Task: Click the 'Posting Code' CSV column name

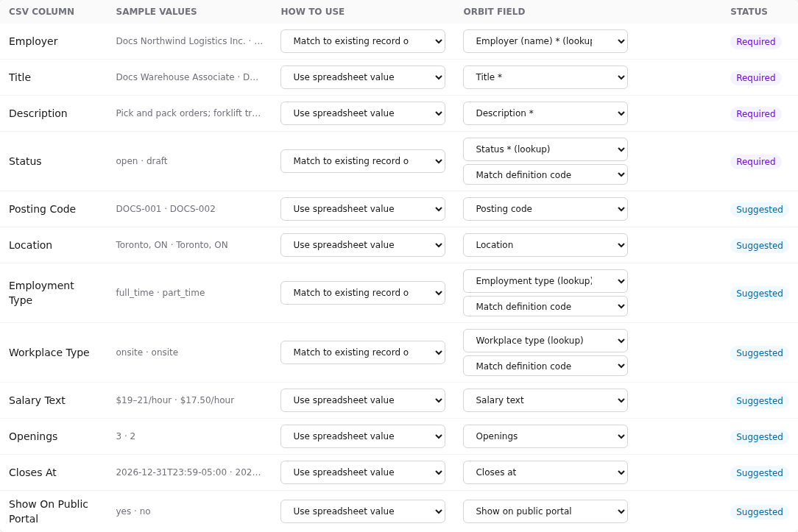Action: click(x=42, y=209)
